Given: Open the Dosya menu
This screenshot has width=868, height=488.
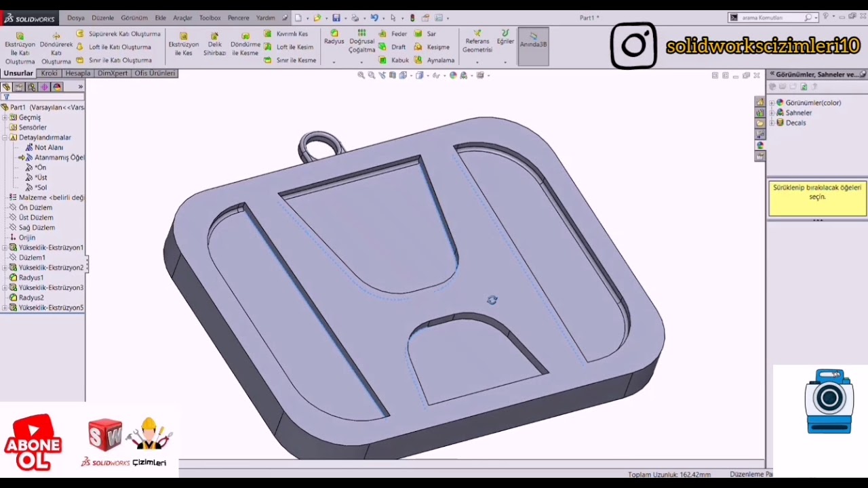Looking at the screenshot, I should [75, 18].
